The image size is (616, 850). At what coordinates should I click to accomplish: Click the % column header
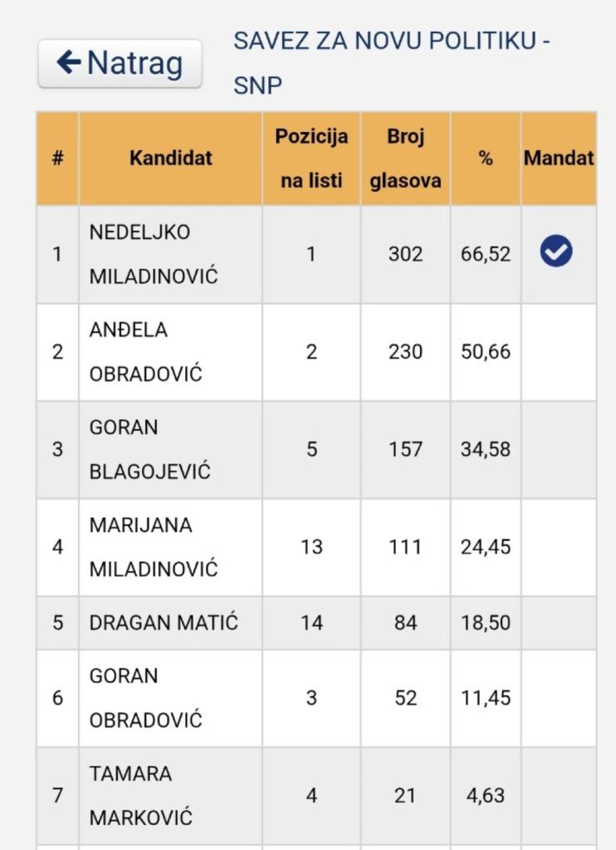(486, 158)
